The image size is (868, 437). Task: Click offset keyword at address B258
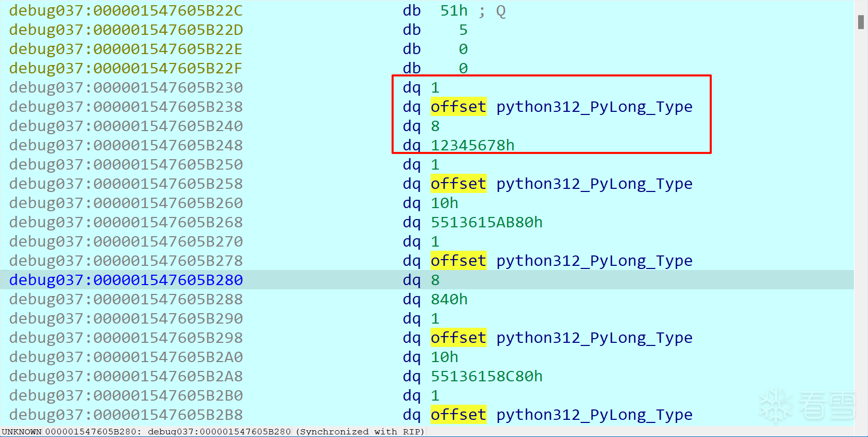(459, 184)
